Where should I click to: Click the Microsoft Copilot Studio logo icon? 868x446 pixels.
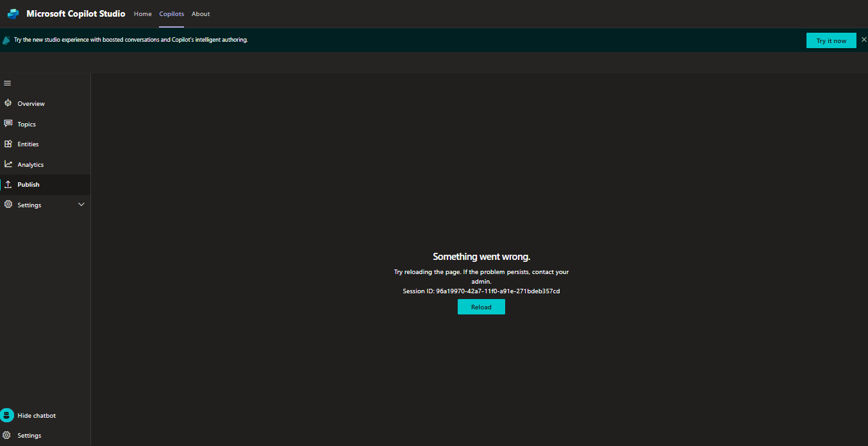point(13,13)
